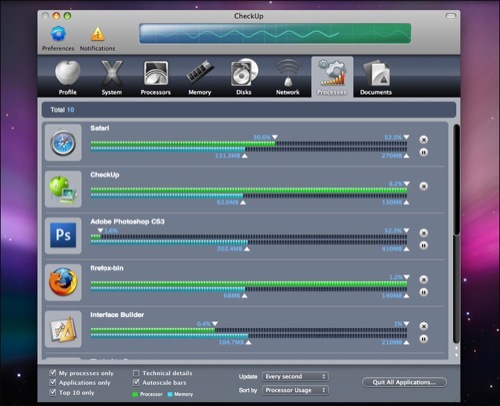Open the Sort by dropdown
The height and width of the screenshot is (406, 500).
[x=295, y=390]
